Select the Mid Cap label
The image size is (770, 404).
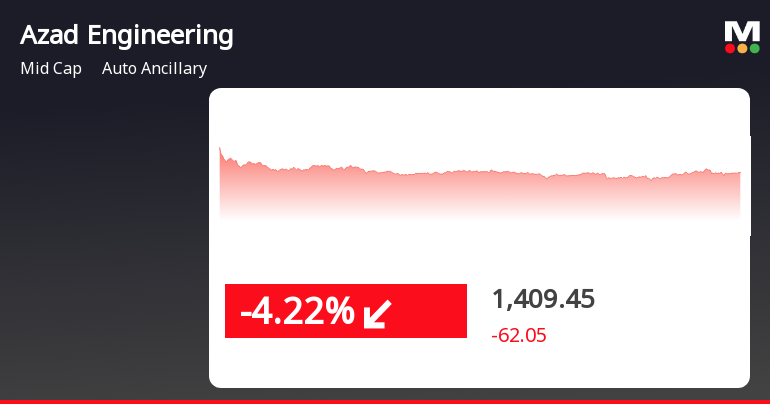(x=51, y=69)
